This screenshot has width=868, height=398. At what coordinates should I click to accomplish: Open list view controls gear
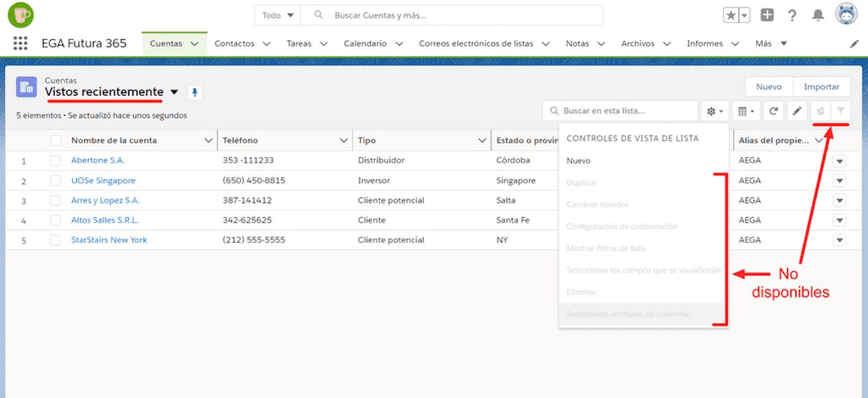(x=714, y=111)
